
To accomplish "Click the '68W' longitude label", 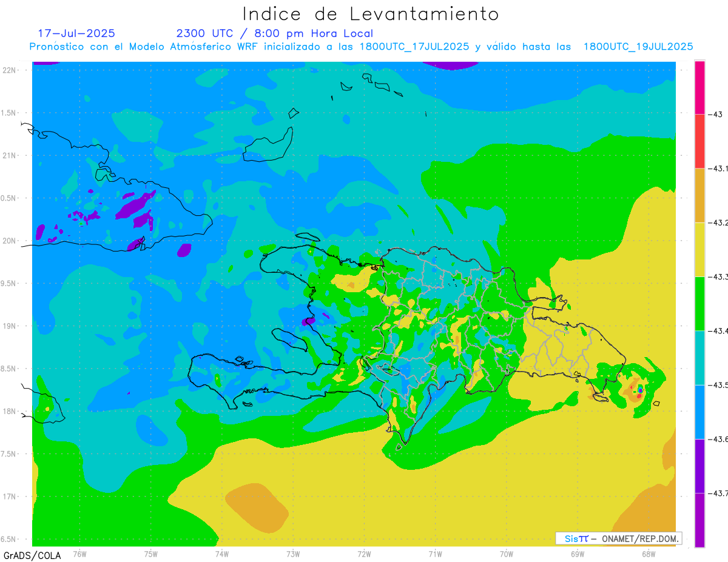I will [x=649, y=554].
